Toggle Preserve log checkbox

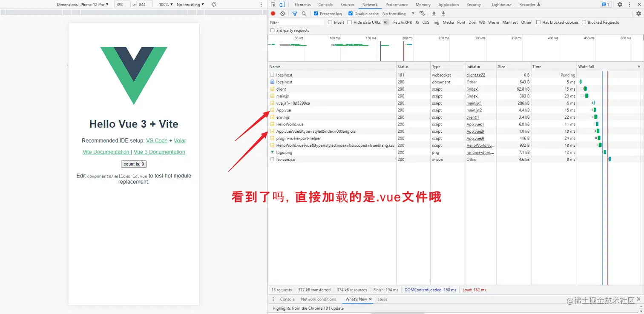pyautogui.click(x=316, y=14)
